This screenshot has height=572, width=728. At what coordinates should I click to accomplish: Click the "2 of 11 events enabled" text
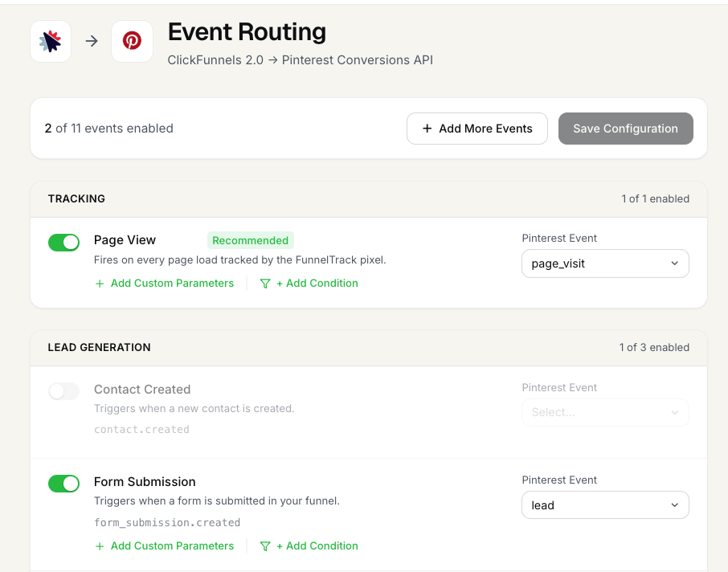coord(108,129)
